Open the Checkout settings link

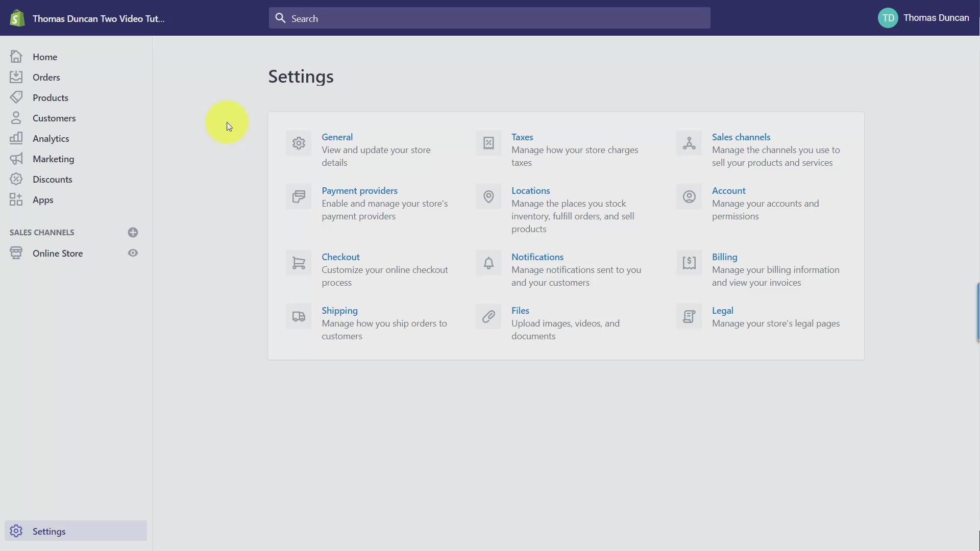point(340,257)
